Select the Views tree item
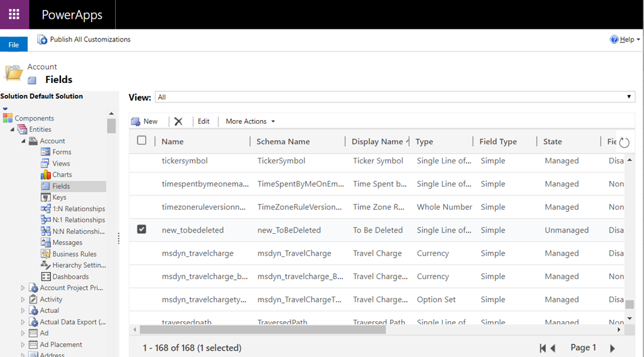Image resolution: width=644 pixels, height=357 pixels. coord(61,163)
